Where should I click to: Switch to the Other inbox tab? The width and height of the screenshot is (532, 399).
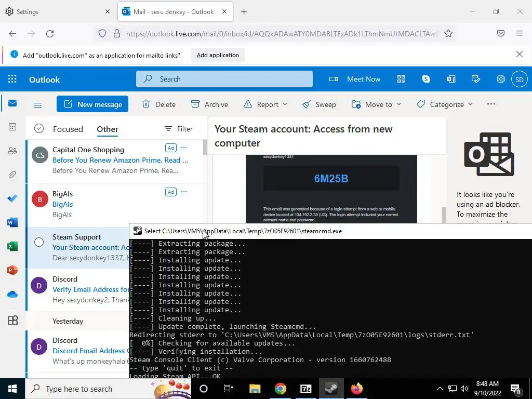108,129
